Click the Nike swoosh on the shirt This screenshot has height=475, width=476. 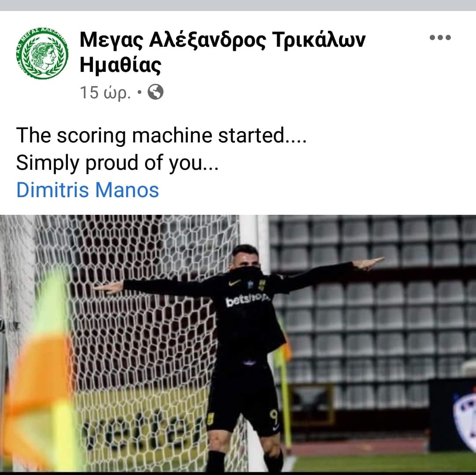pyautogui.click(x=234, y=283)
